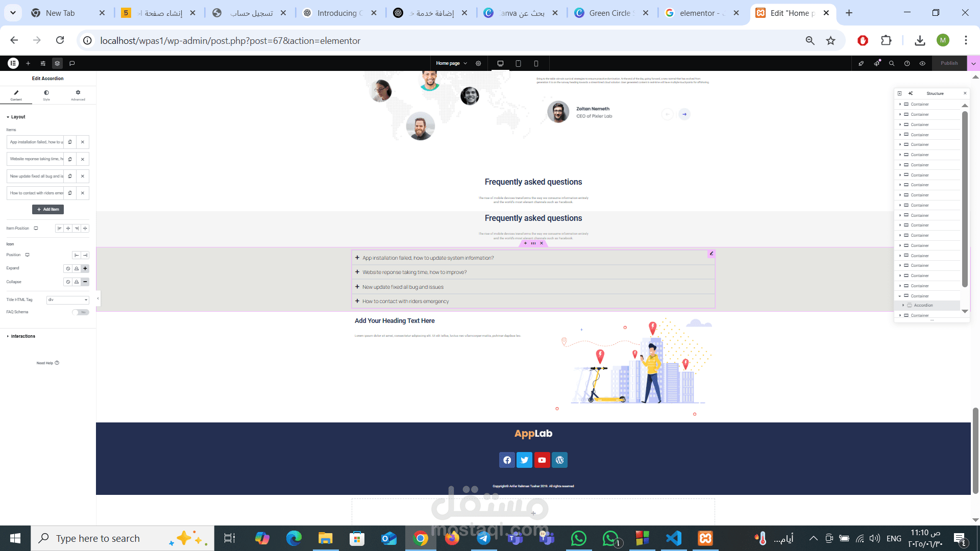Duplicate the 'New update fixed' item
This screenshot has width=980, height=551.
(x=70, y=176)
